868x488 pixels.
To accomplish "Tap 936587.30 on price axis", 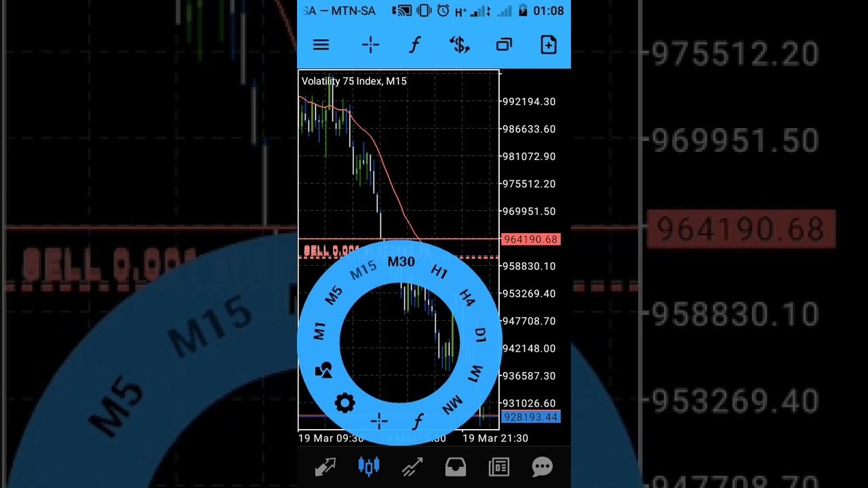I will point(528,375).
